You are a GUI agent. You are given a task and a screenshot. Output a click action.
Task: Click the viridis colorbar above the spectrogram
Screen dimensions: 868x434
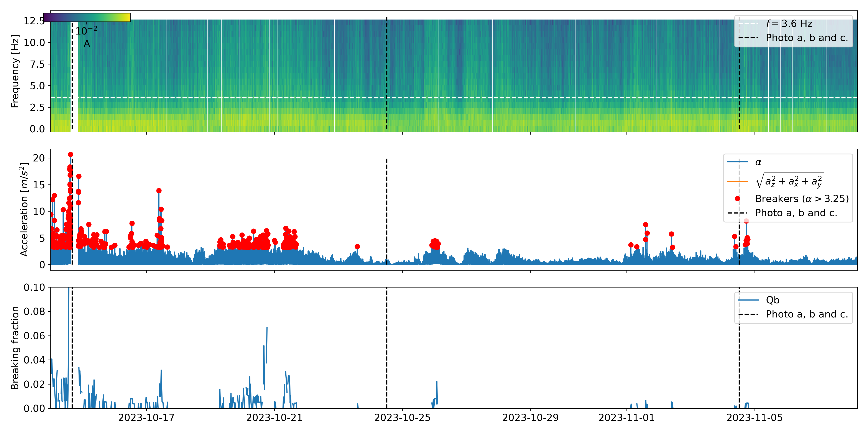pyautogui.click(x=87, y=18)
